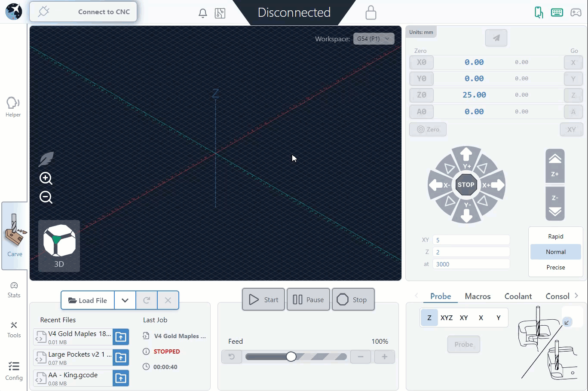Viewport: 588px width, 391px height.
Task: Jog diagonally down-right (X+ Y-)
Action: [483, 201]
